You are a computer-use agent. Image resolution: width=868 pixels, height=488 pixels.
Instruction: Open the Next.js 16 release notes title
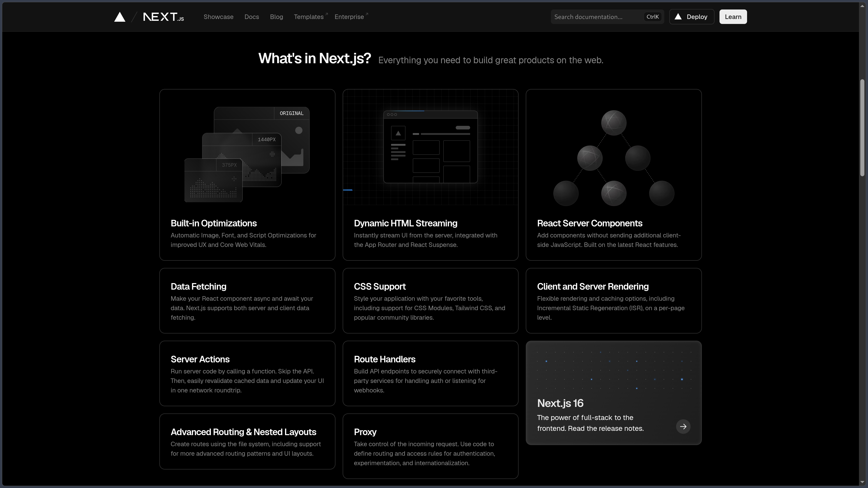tap(560, 403)
